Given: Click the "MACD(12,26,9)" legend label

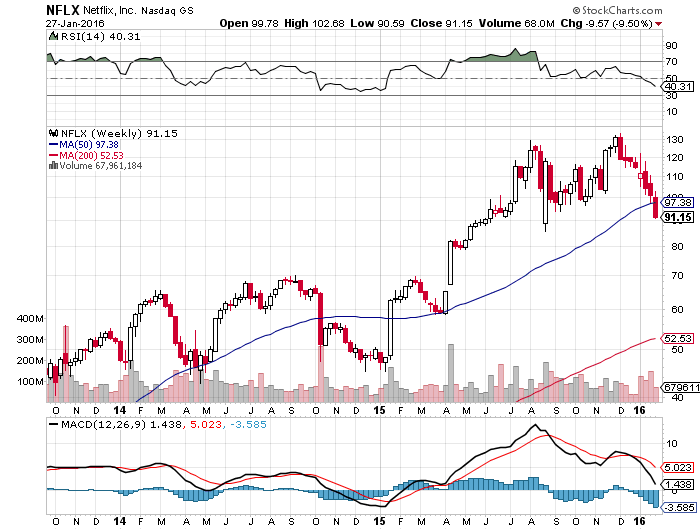Looking at the screenshot, I should (104, 425).
